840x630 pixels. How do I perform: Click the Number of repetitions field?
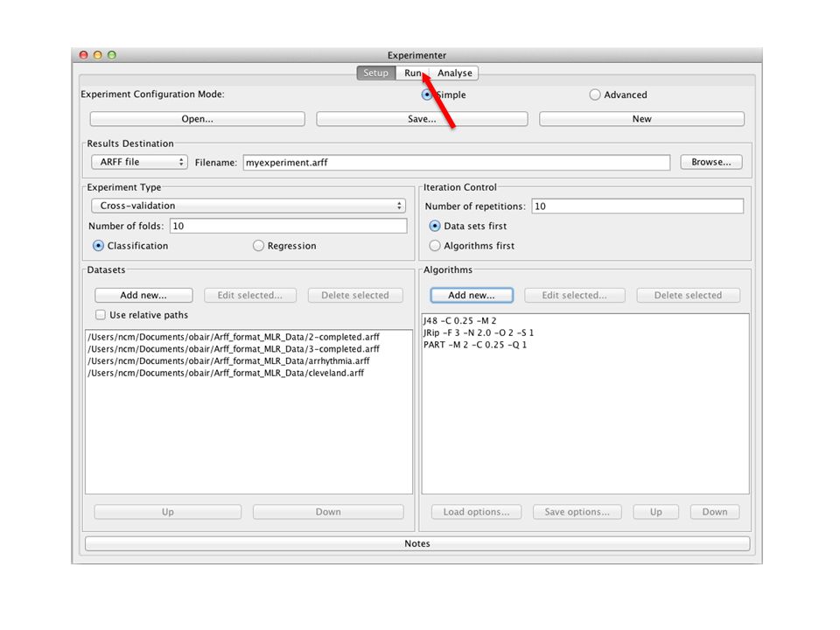pos(638,206)
